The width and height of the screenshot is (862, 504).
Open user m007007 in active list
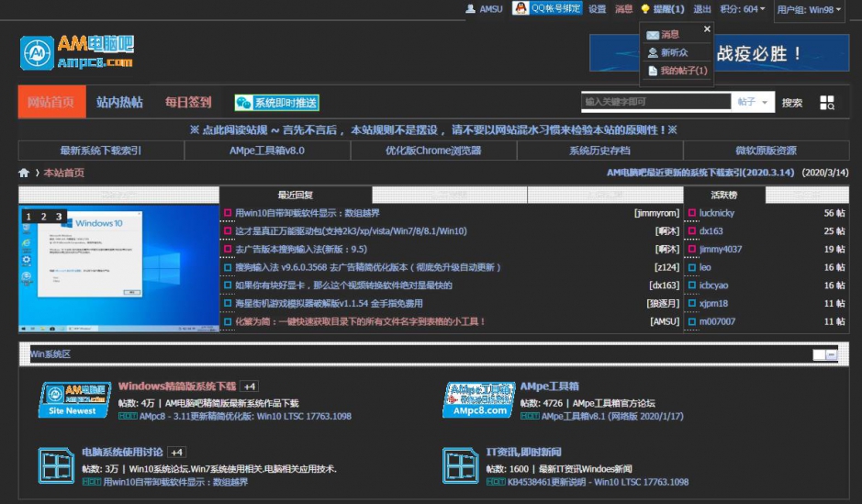point(717,321)
